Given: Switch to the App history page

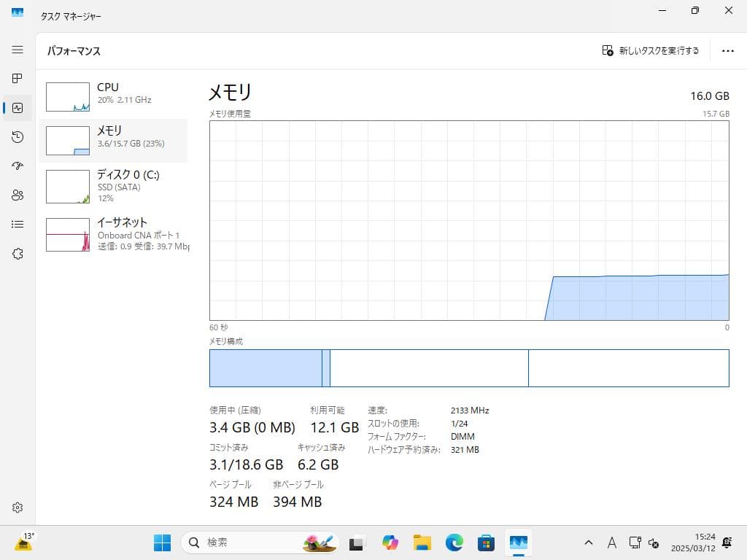Looking at the screenshot, I should pos(17,137).
